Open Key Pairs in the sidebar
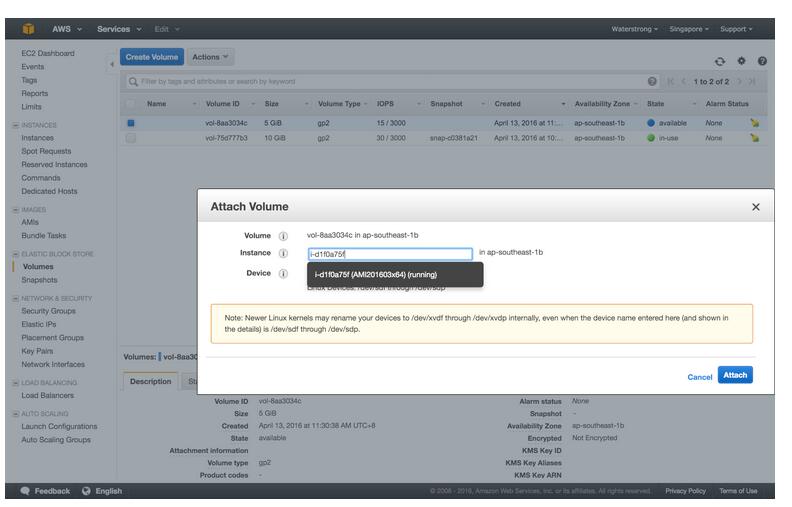The width and height of the screenshot is (792, 507). click(37, 351)
